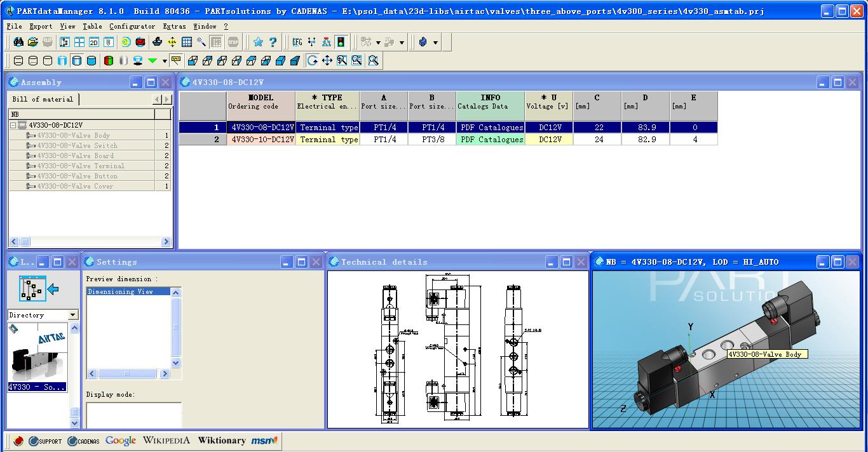Viewport: 868px width, 452px height.
Task: Select 4V330-08-Valve Cover in assembly tree
Action: (x=75, y=186)
